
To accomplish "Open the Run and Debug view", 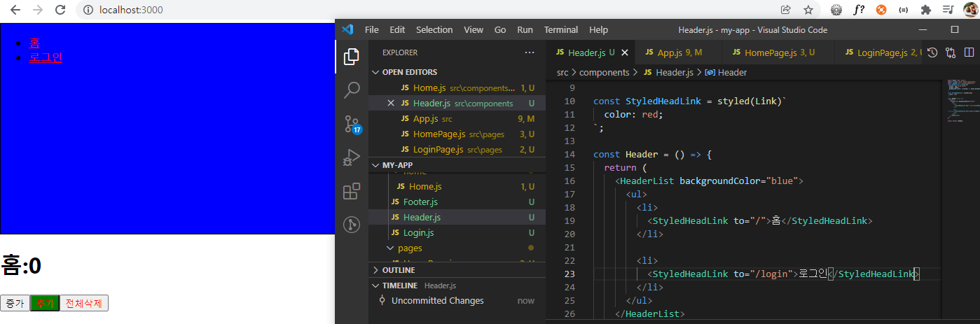I will tap(352, 157).
